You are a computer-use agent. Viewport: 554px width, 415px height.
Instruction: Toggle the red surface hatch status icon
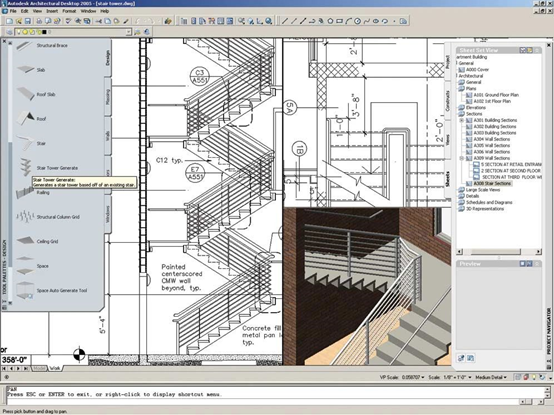tap(525, 377)
